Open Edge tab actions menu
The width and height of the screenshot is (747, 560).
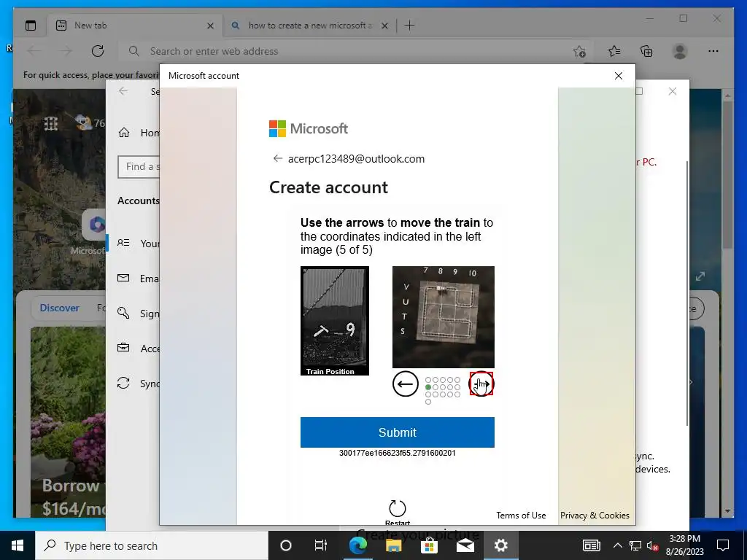(31, 26)
